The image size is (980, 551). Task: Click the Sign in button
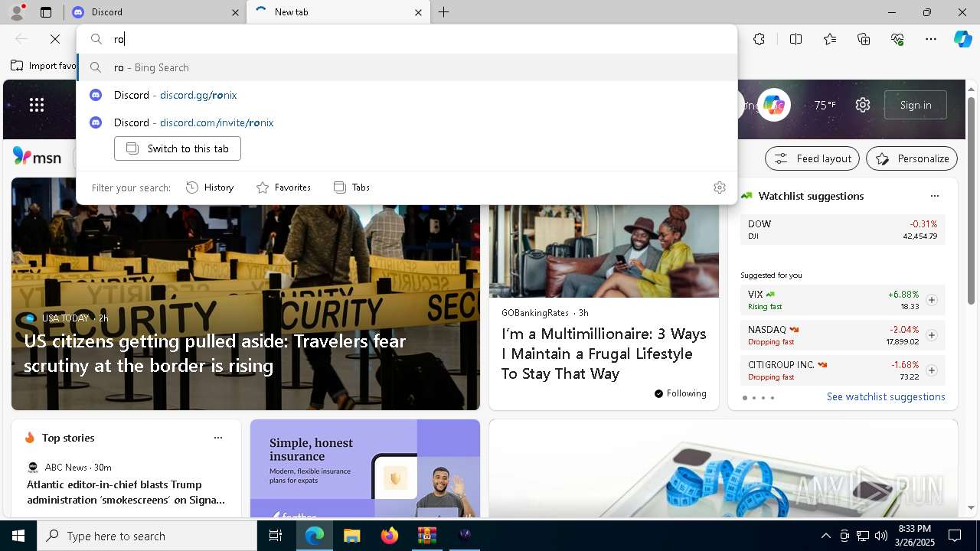916,105
